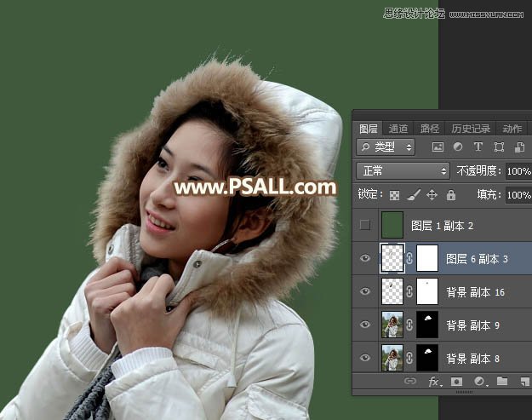Switch to the 通道 tab
The image size is (532, 420).
(398, 129)
